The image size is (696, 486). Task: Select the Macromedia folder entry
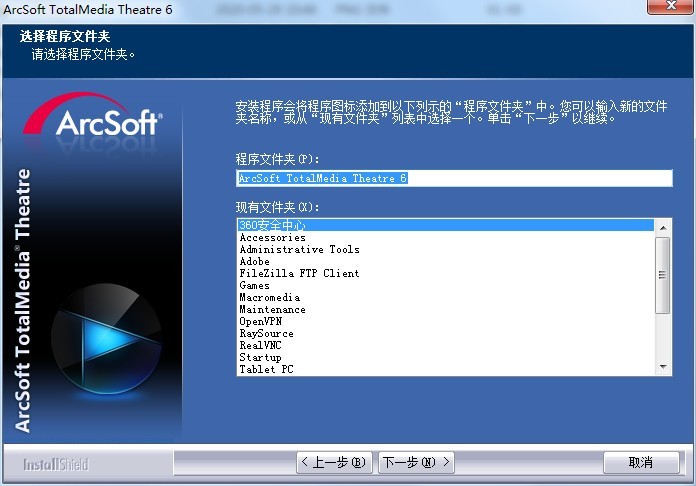tap(445, 297)
